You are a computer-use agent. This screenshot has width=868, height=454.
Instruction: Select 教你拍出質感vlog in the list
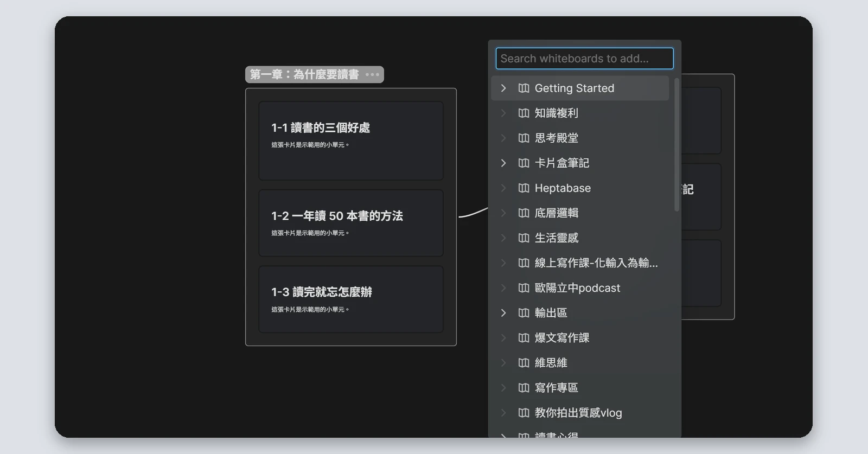click(580, 412)
